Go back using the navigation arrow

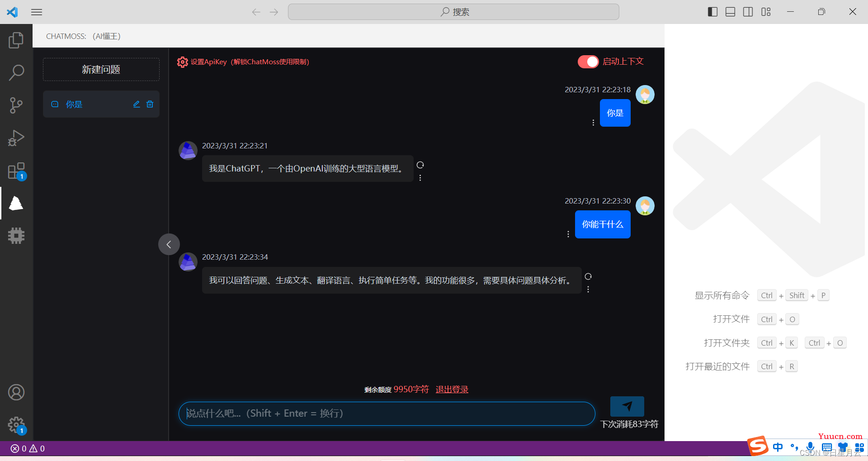click(256, 12)
